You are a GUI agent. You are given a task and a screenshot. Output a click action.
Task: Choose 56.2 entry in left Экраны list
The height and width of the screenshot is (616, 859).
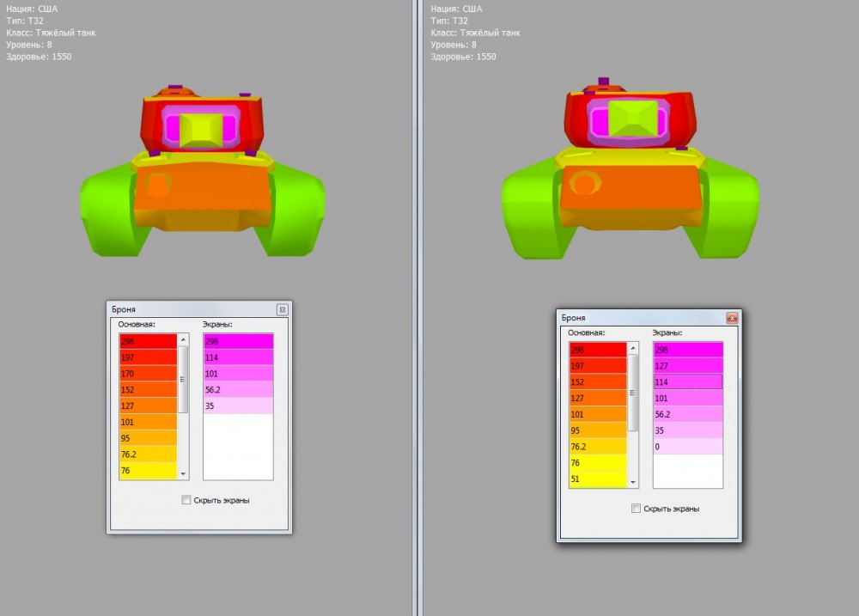tap(237, 389)
